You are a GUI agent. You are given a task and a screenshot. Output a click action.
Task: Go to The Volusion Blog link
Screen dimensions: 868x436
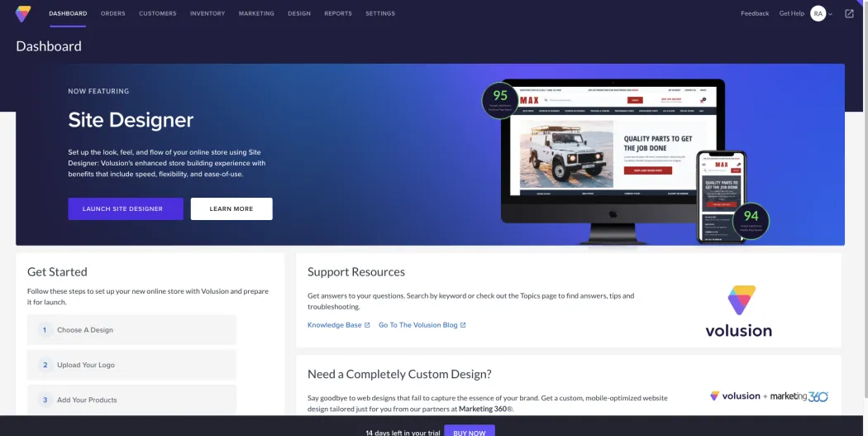[418, 325]
